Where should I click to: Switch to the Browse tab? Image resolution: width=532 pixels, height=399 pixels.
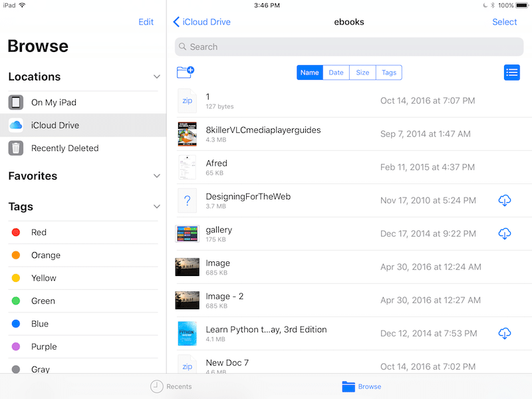pos(362,386)
